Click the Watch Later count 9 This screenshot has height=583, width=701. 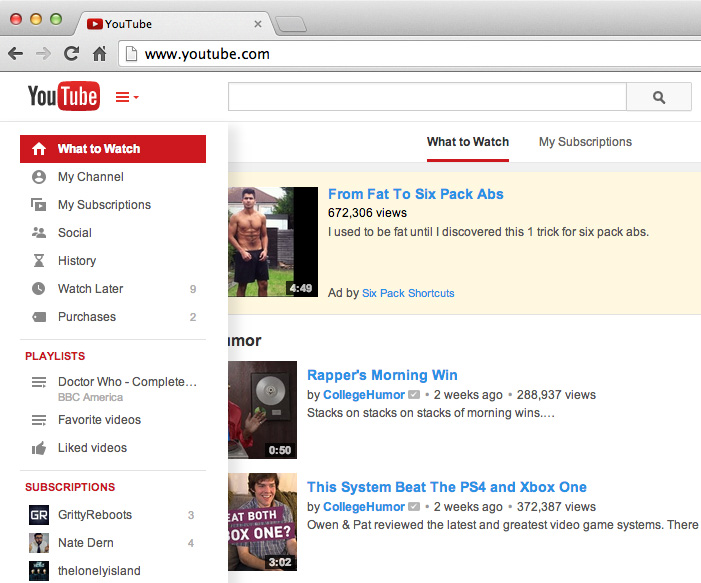pyautogui.click(x=193, y=289)
